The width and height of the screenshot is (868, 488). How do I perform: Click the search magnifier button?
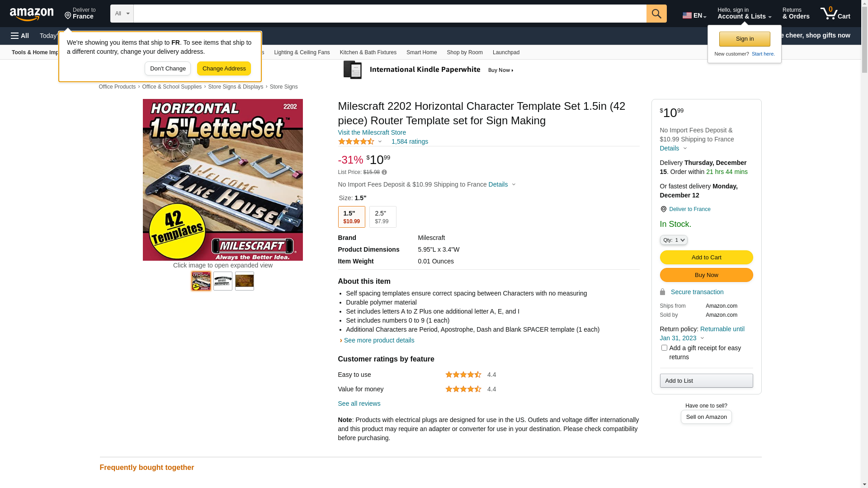pos(656,14)
